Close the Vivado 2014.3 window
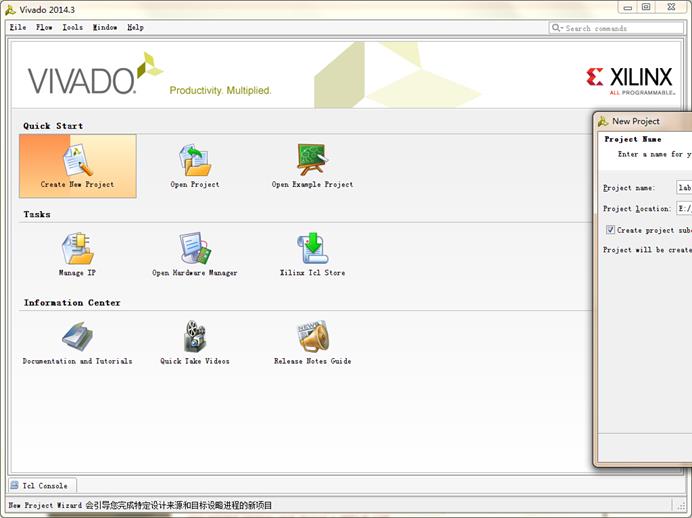The width and height of the screenshot is (692, 518). tap(671, 7)
